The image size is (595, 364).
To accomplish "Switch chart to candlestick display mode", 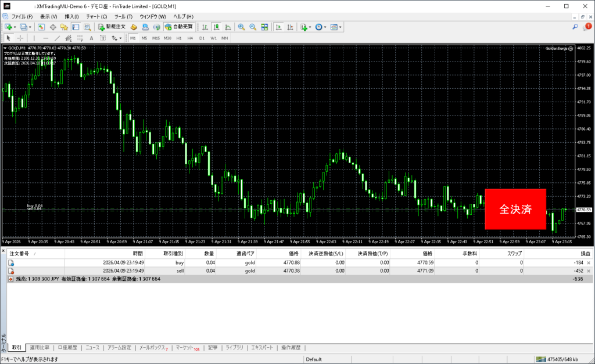I will (216, 27).
